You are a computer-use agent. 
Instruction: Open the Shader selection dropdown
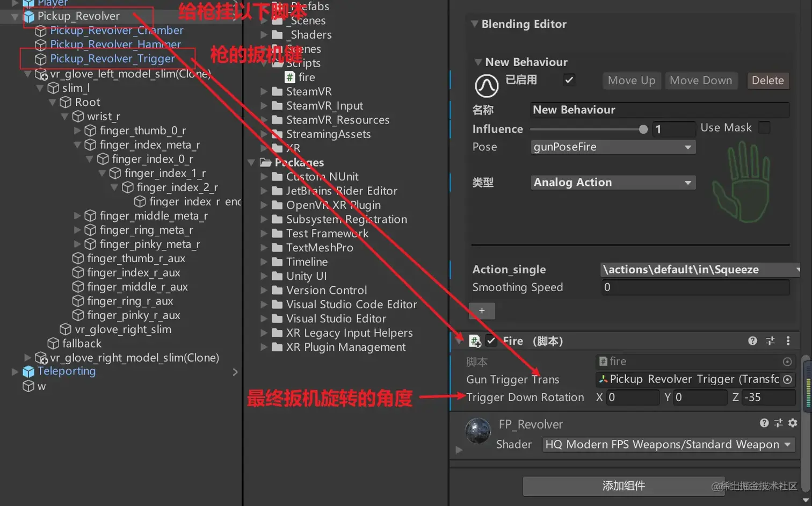tap(669, 445)
